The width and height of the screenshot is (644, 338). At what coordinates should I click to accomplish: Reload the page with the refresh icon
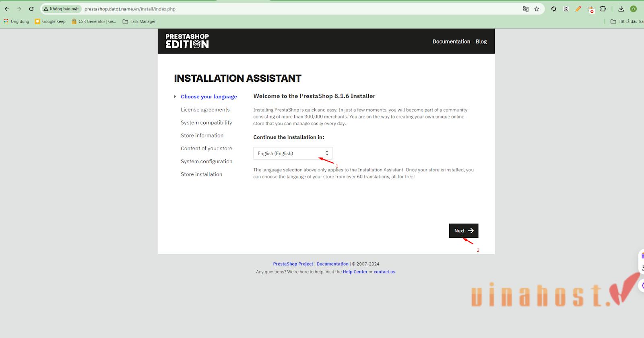(x=31, y=9)
